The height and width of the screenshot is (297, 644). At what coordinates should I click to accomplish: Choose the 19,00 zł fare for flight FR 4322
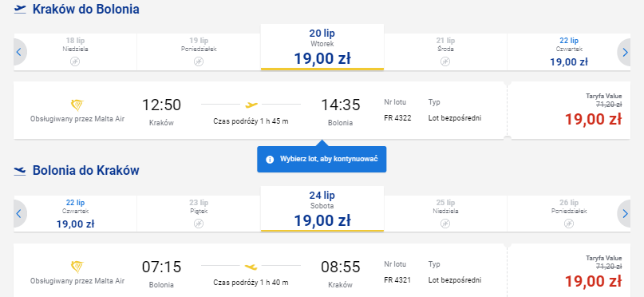[593, 119]
